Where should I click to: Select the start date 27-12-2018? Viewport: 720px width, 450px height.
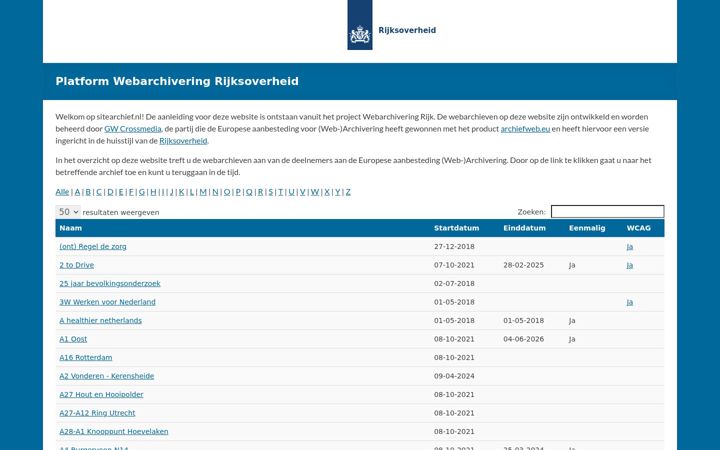454,247
